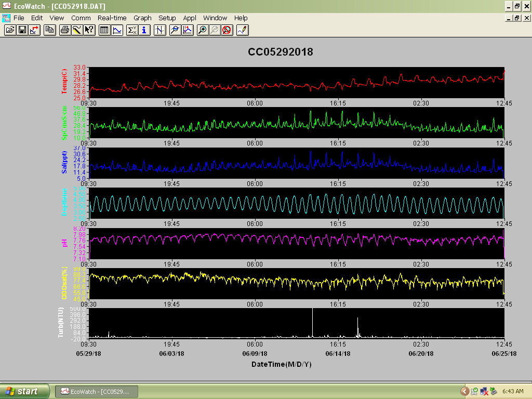The height and width of the screenshot is (399, 532).
Task: Open the Graph menu
Action: coord(142,18)
